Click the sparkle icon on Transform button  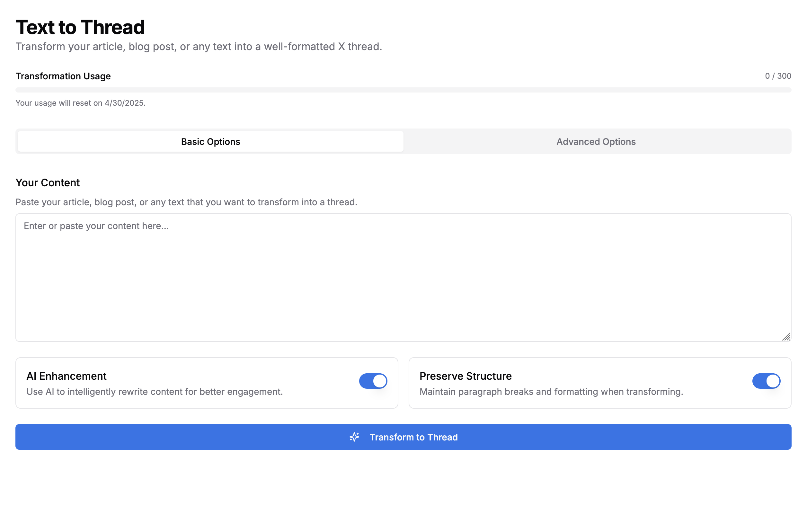354,437
